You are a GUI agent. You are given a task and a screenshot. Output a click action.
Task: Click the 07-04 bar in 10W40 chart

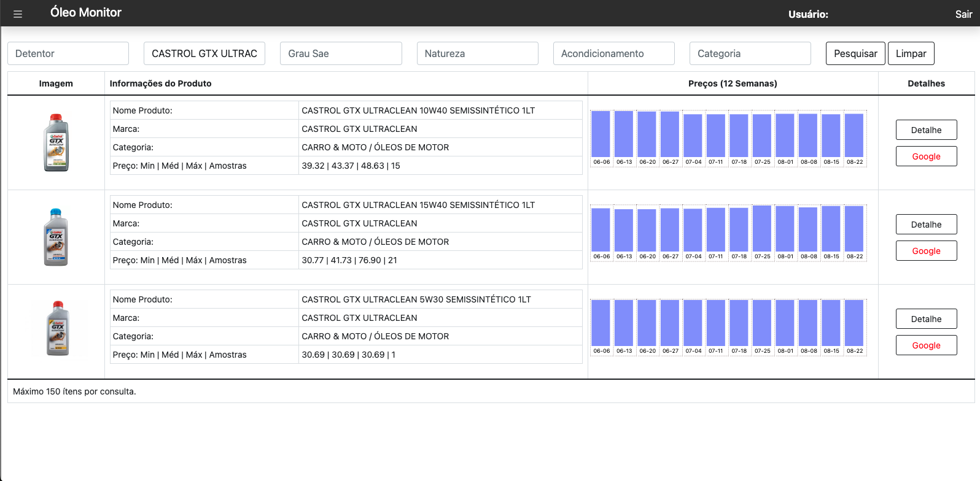point(693,136)
